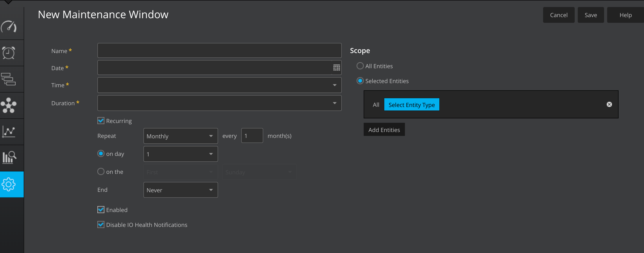Open the inventory servers sidebar icon
Screen dimensions: 644x253
[x=9, y=79]
